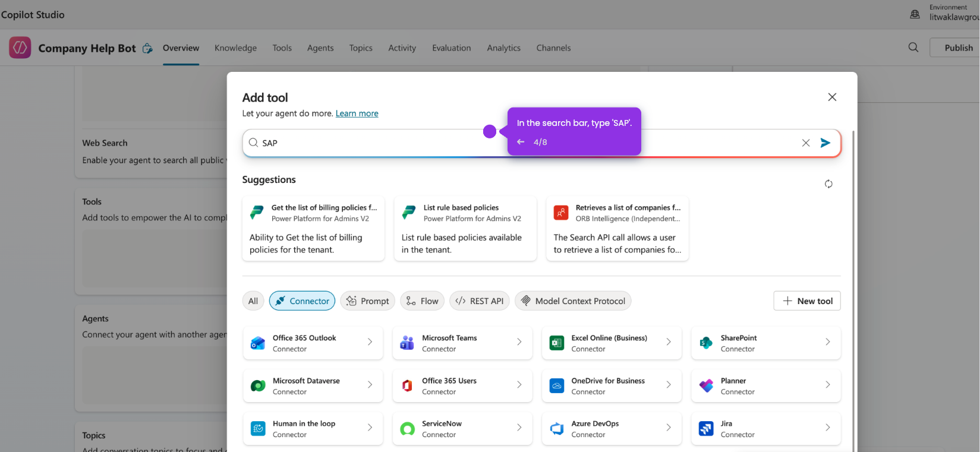Expand OneDrive for Business with its chevron
The width and height of the screenshot is (980, 452).
click(669, 385)
